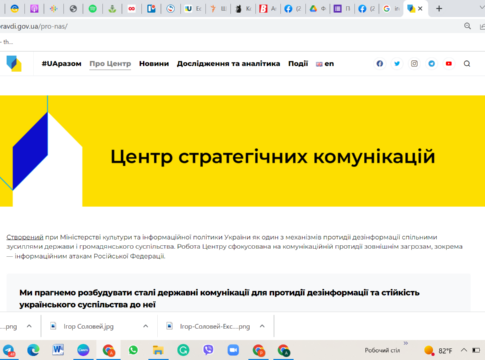Open Telegram from the taskbar
Image resolution: width=485 pixels, height=360 pixels.
(x=9, y=350)
